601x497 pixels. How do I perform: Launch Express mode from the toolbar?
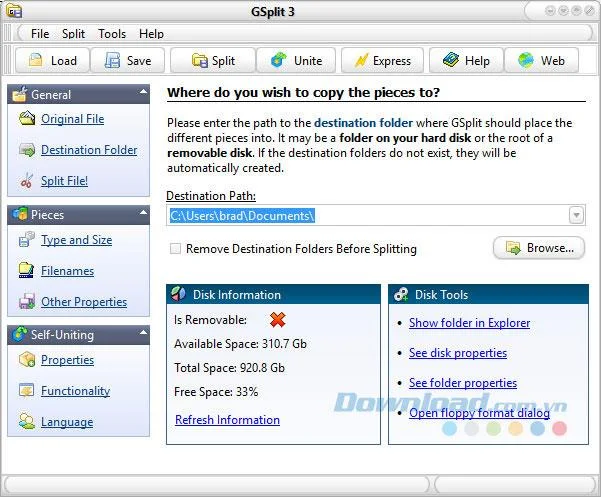click(383, 61)
